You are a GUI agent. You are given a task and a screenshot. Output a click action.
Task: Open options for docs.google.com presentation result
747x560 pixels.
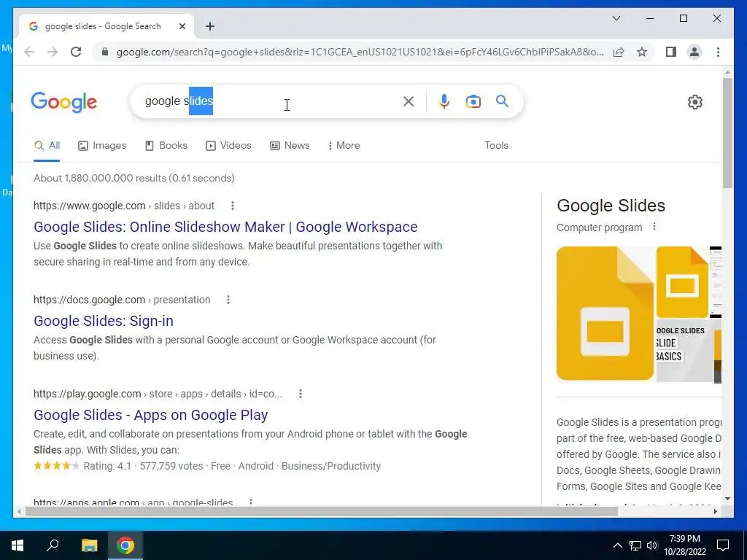tap(228, 300)
